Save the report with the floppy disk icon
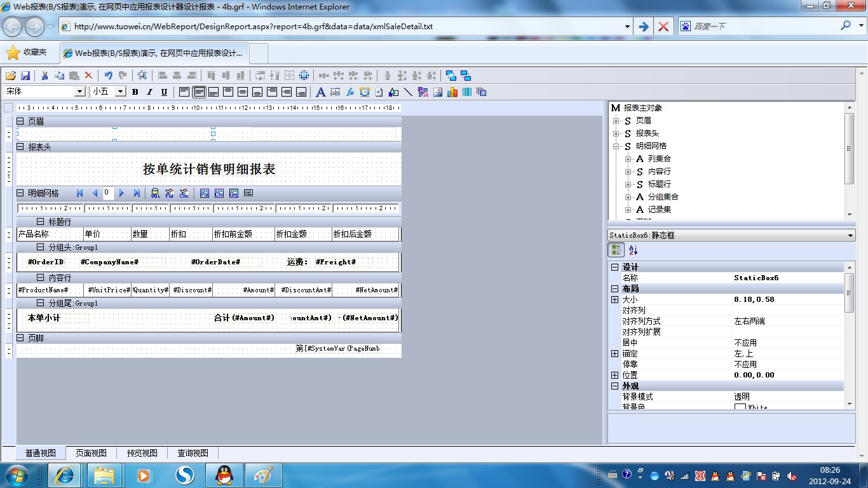868x488 pixels. (25, 76)
